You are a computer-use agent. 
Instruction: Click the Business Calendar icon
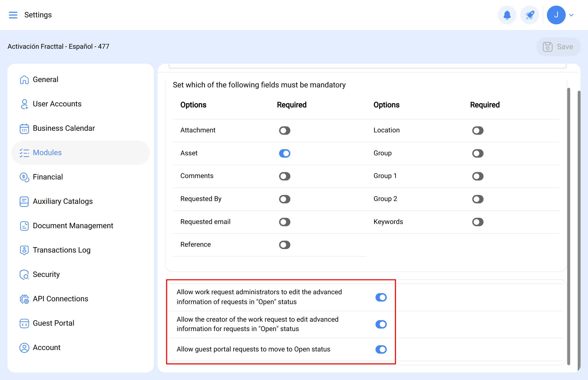[x=24, y=129]
